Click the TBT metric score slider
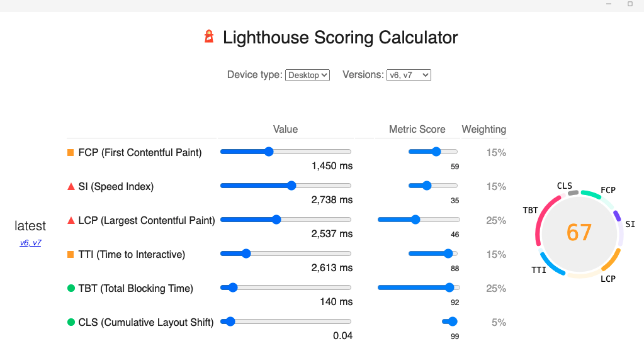The image size is (644, 346). point(419,287)
